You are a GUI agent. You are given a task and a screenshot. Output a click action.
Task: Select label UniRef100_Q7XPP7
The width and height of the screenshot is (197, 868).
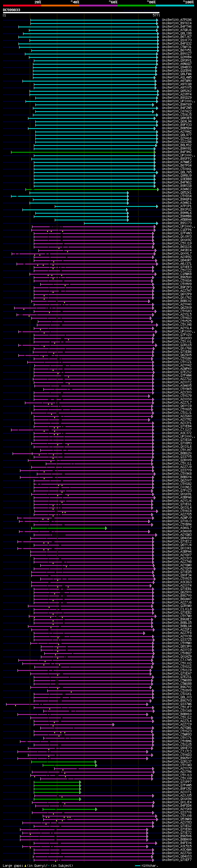point(177,782)
